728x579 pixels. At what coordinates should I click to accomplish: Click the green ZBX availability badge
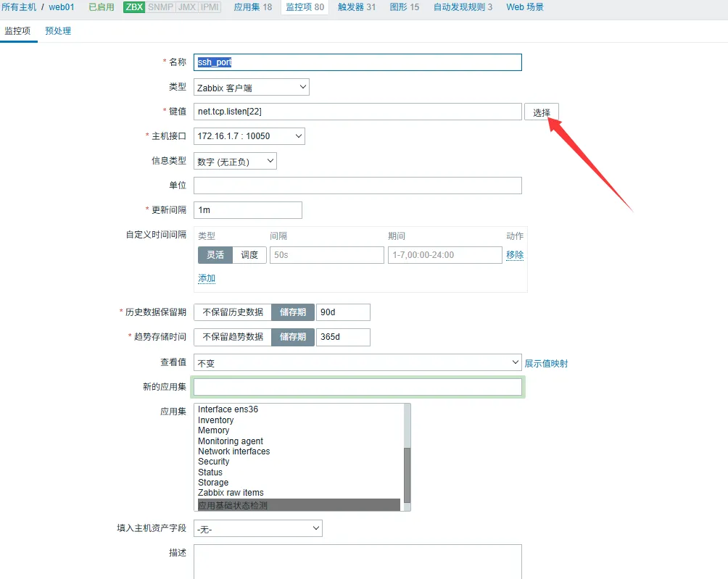click(134, 7)
